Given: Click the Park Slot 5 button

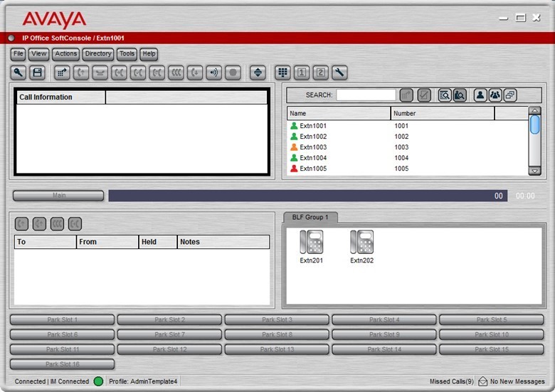Looking at the screenshot, I should point(492,320).
